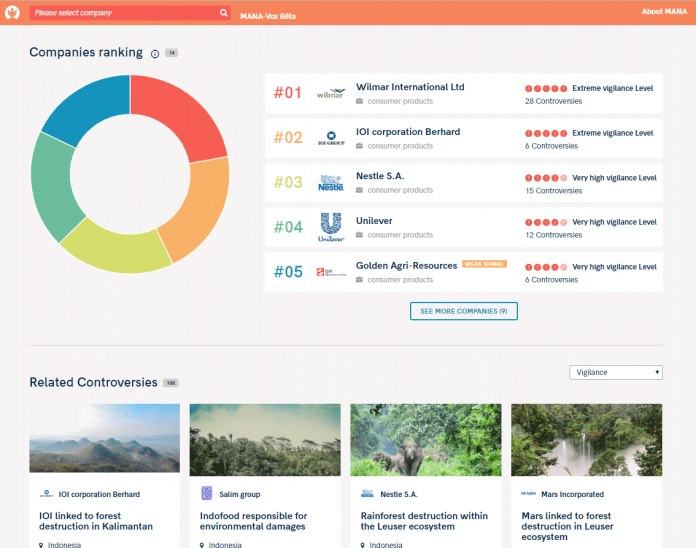Screen dimensions: 696x548
Task: Click the Unilever logo
Action: click(331, 227)
